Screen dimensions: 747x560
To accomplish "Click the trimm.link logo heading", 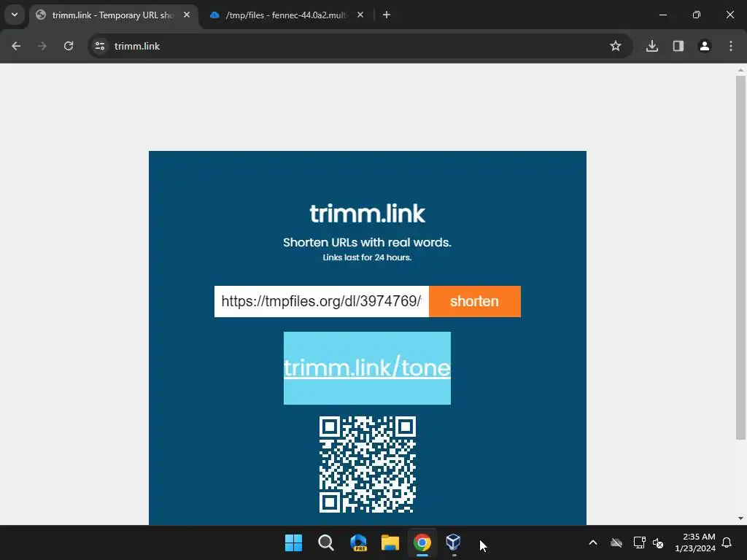I will 368,214.
